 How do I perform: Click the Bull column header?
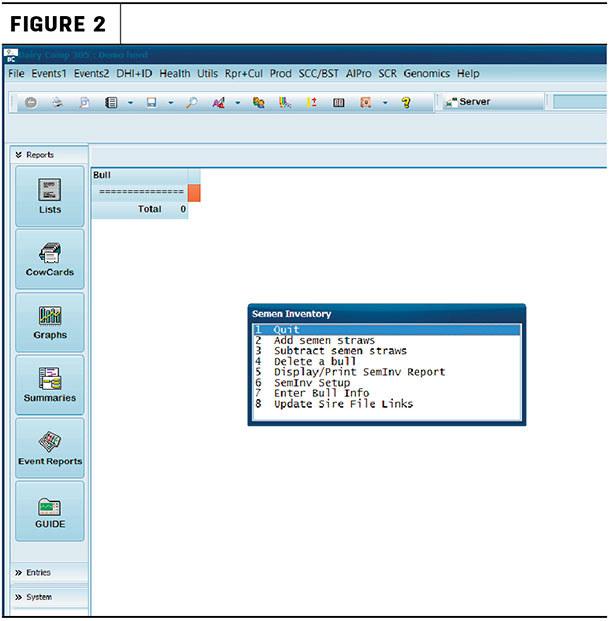pos(140,175)
